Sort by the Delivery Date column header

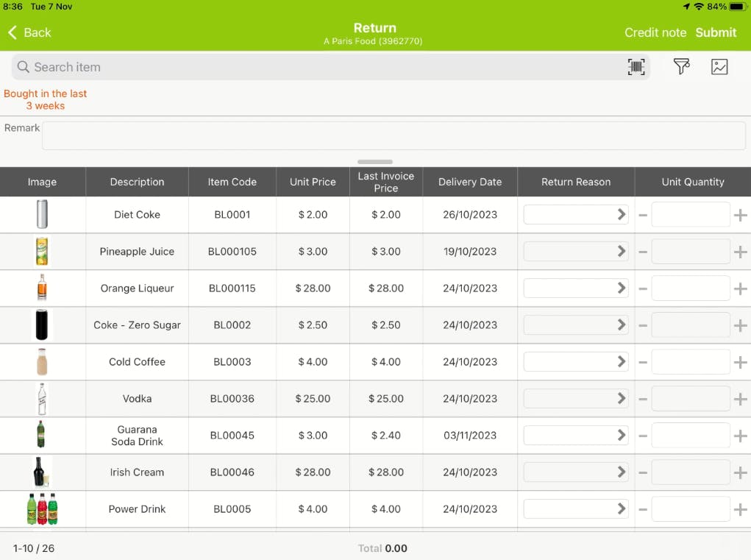[470, 182]
